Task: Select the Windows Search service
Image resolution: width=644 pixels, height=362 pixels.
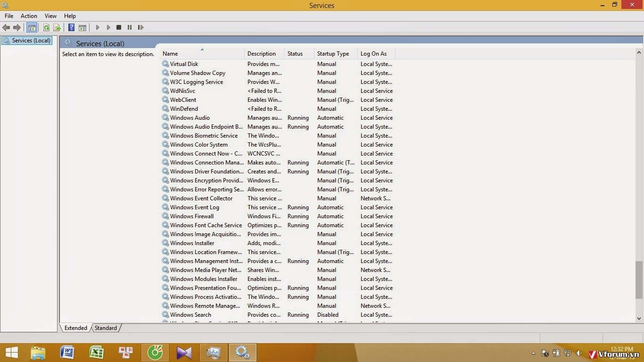Action: [x=190, y=314]
